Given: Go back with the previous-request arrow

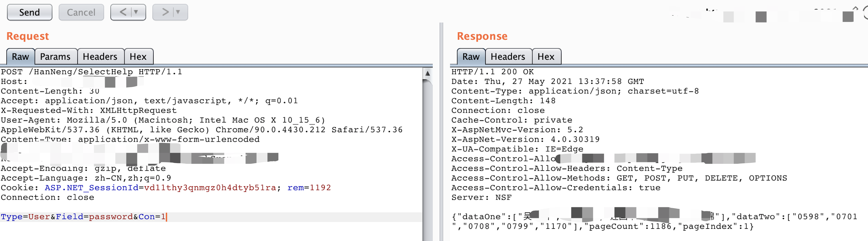Looking at the screenshot, I should click(x=123, y=12).
